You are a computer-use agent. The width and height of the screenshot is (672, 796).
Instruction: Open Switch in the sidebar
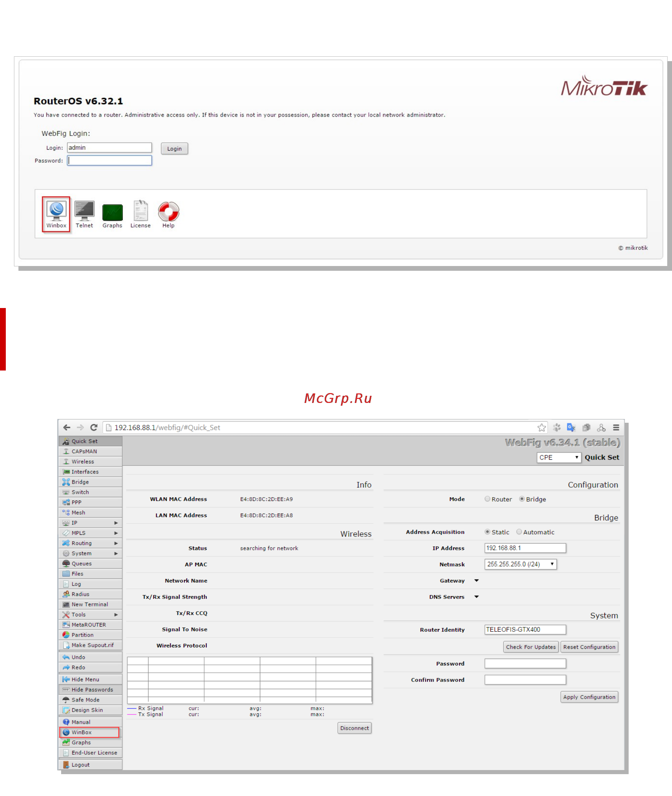coord(90,492)
